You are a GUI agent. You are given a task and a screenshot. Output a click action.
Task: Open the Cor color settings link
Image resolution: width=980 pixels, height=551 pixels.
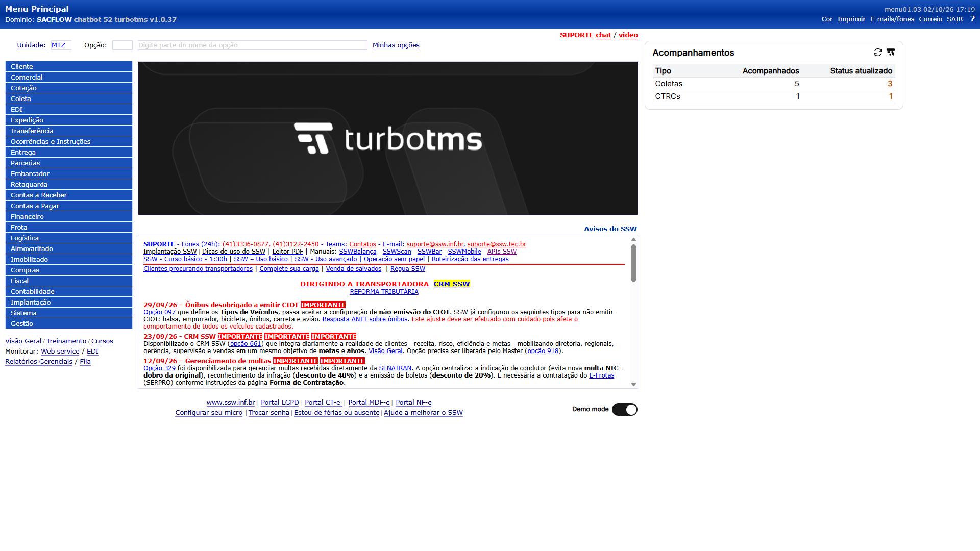(827, 19)
